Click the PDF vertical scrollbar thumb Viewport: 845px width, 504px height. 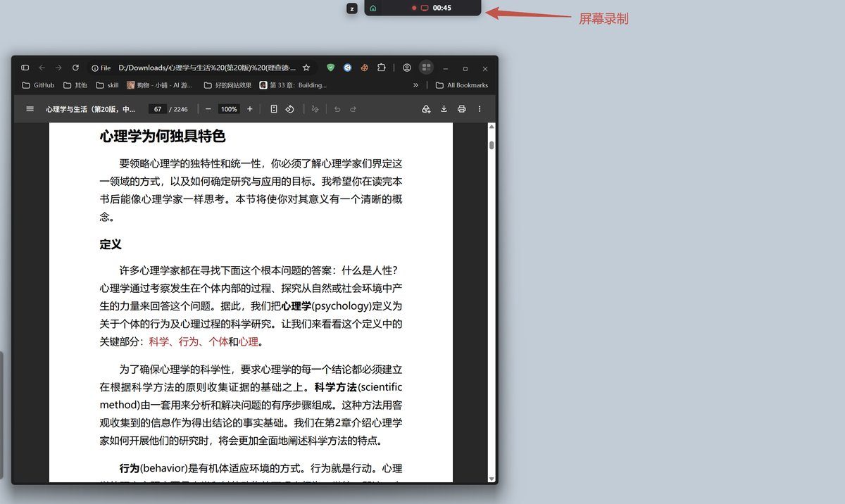[492, 145]
